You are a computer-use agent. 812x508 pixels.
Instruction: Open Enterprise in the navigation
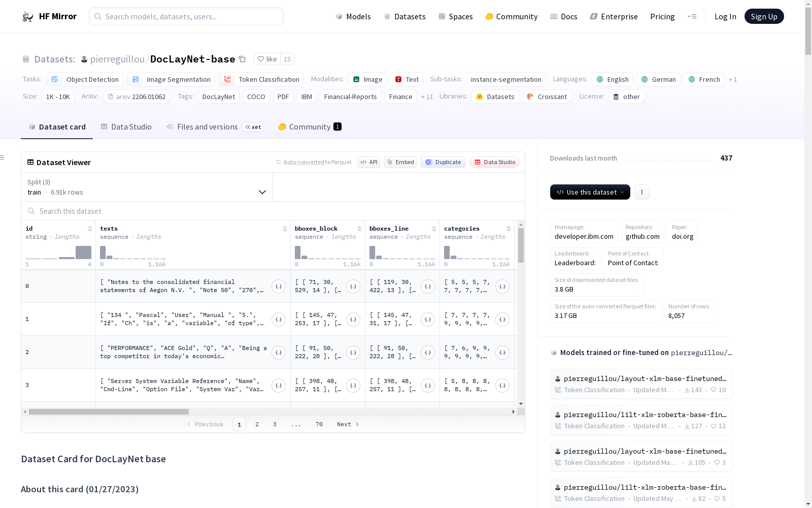[614, 17]
